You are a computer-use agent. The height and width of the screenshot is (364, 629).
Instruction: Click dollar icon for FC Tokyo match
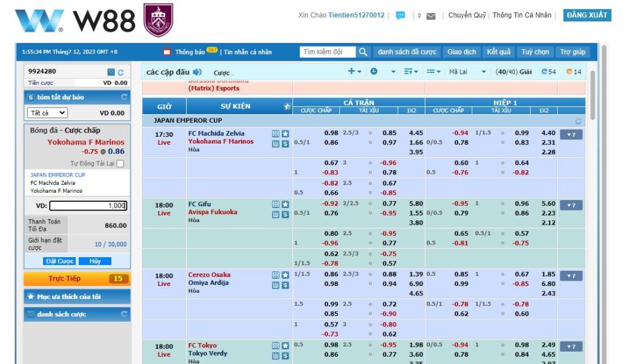[285, 355]
